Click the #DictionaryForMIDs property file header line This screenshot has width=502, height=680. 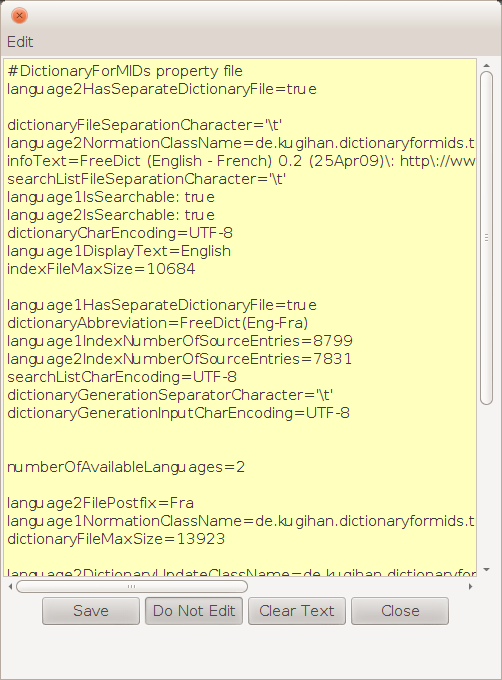[125, 71]
